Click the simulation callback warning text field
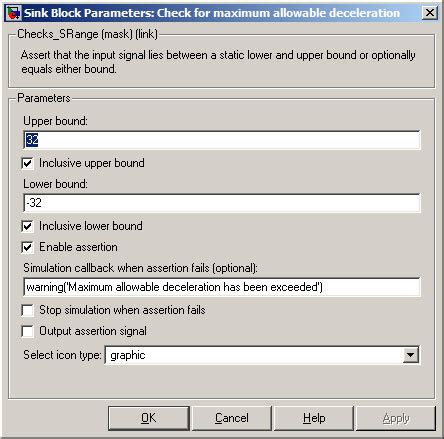 click(222, 287)
